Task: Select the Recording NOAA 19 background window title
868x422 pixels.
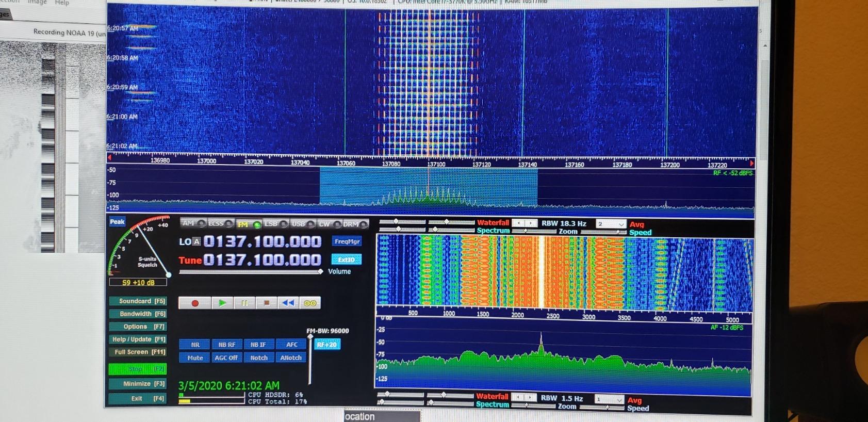Action: point(69,32)
